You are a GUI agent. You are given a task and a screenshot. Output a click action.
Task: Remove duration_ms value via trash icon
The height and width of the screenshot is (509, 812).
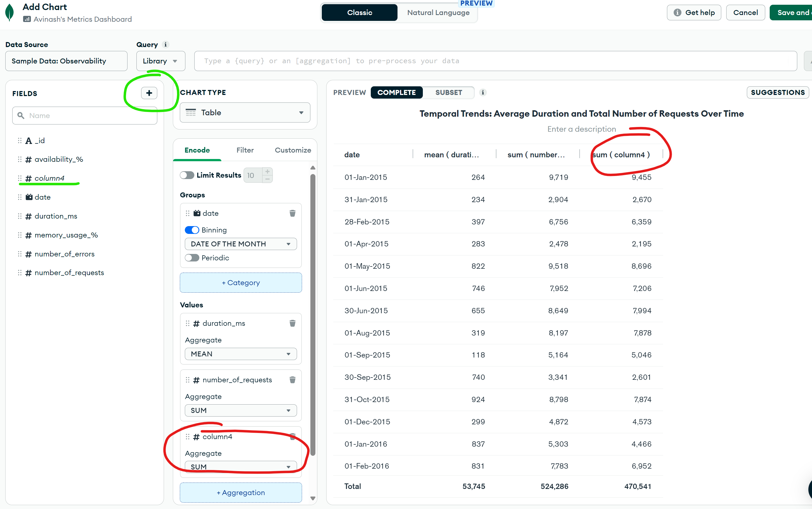[292, 324]
